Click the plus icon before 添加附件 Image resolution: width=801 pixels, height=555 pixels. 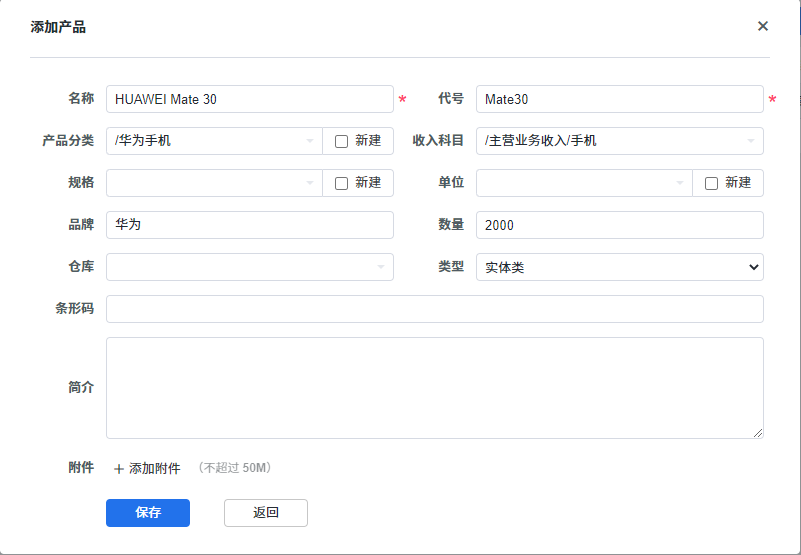tap(119, 469)
